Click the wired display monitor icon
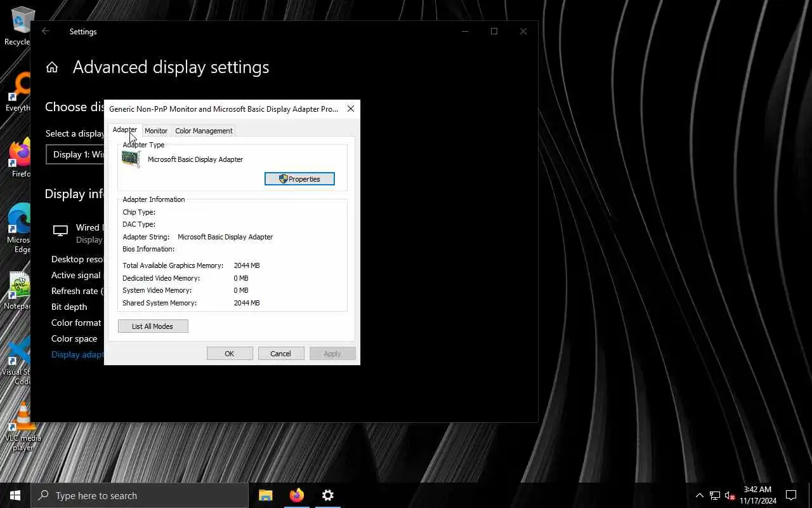The image size is (812, 508). [x=60, y=231]
